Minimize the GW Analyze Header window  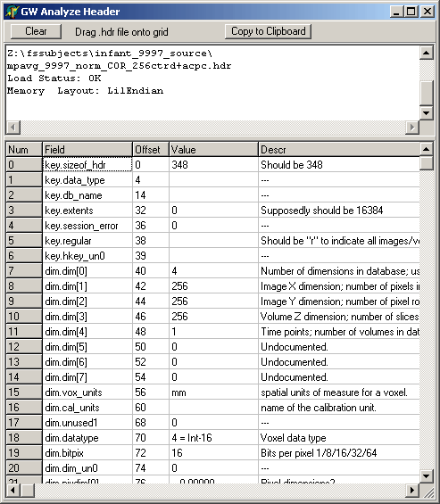396,12
